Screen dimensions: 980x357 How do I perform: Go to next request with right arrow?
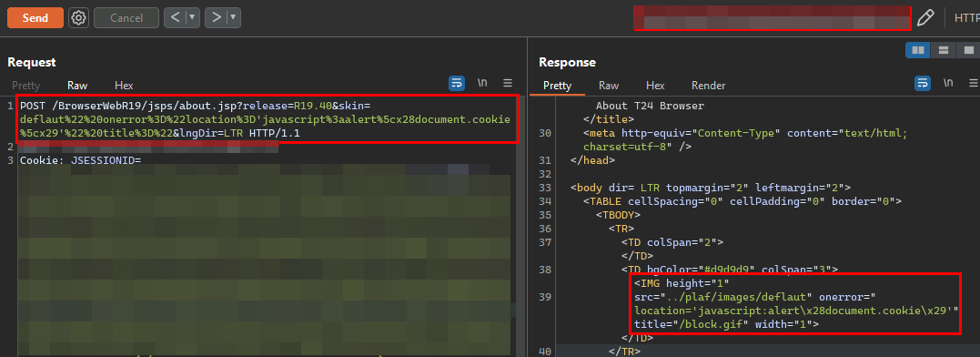coord(217,17)
